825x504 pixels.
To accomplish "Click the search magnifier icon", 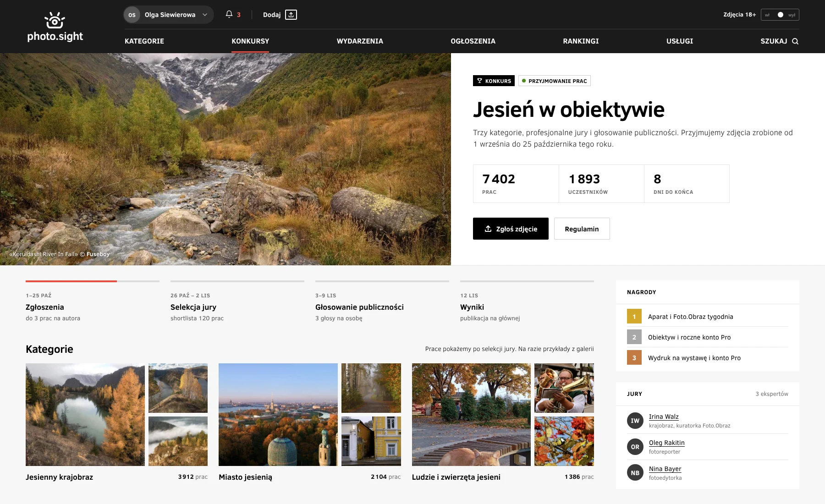I will click(x=795, y=41).
